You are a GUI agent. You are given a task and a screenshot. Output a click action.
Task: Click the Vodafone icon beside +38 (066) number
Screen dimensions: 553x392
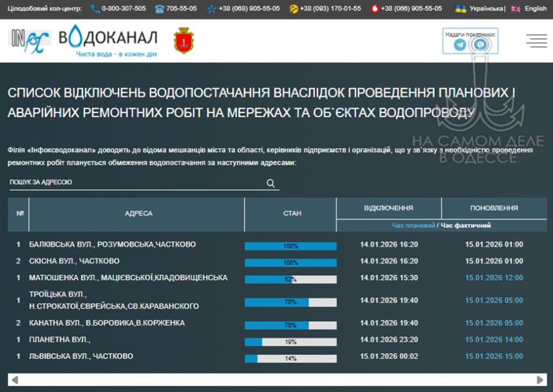[x=376, y=9]
